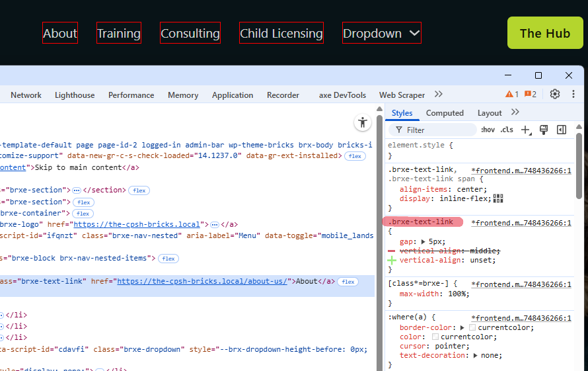Expand the gap property value triangle
The width and height of the screenshot is (588, 371).
tap(423, 241)
